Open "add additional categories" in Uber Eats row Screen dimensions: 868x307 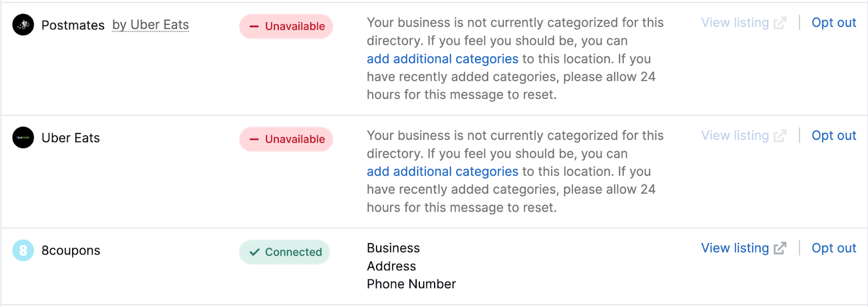(442, 171)
